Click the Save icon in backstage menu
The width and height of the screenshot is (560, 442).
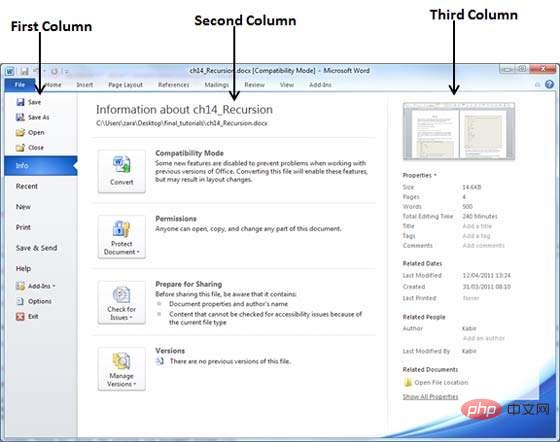tap(20, 102)
